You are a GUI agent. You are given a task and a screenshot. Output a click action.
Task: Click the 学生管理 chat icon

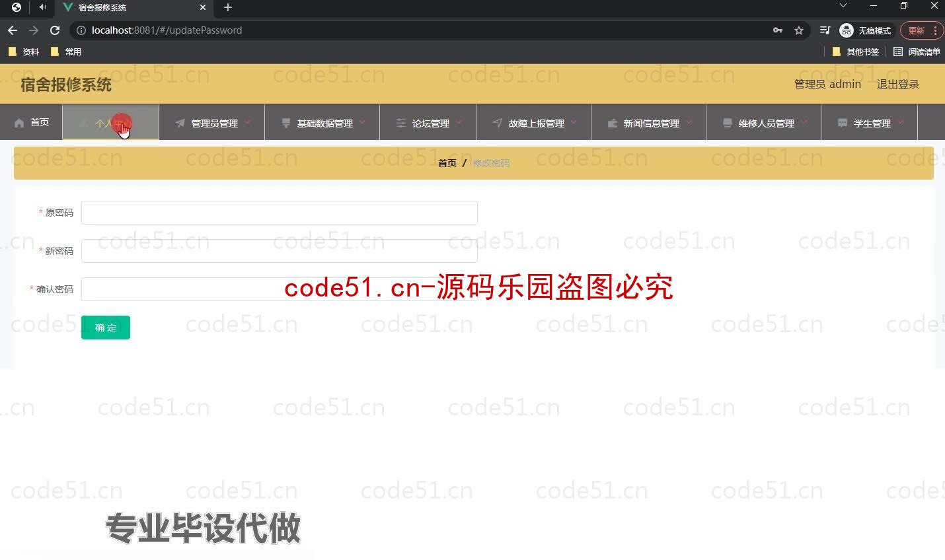point(843,123)
